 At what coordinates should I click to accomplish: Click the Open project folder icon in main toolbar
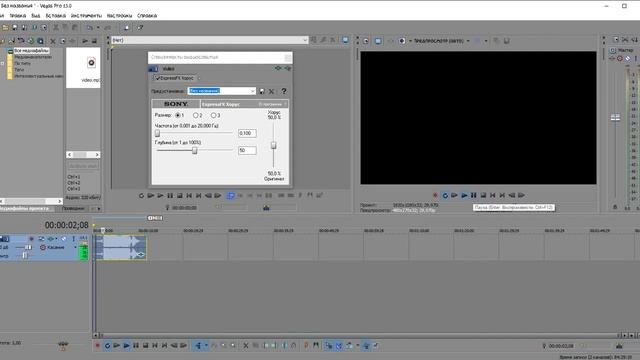pos(5,28)
